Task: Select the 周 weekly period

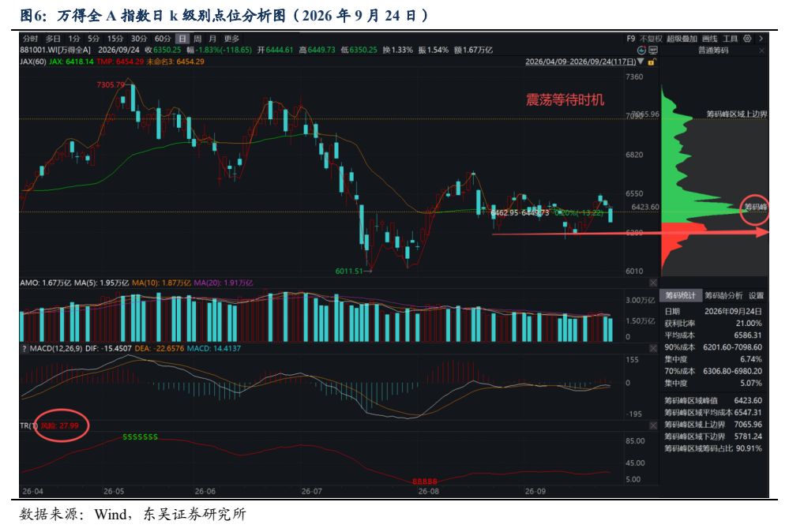Action: point(197,39)
